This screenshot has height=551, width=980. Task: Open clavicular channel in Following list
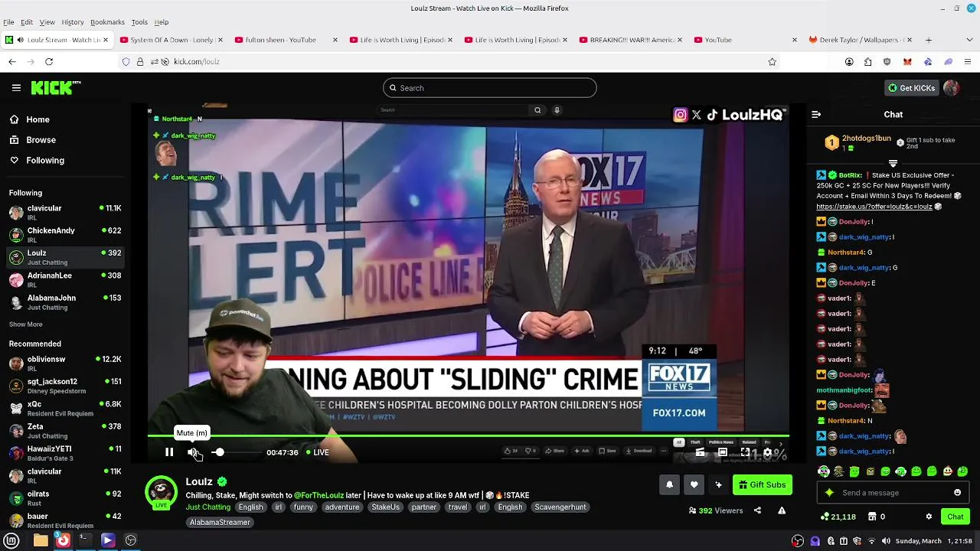(x=65, y=212)
